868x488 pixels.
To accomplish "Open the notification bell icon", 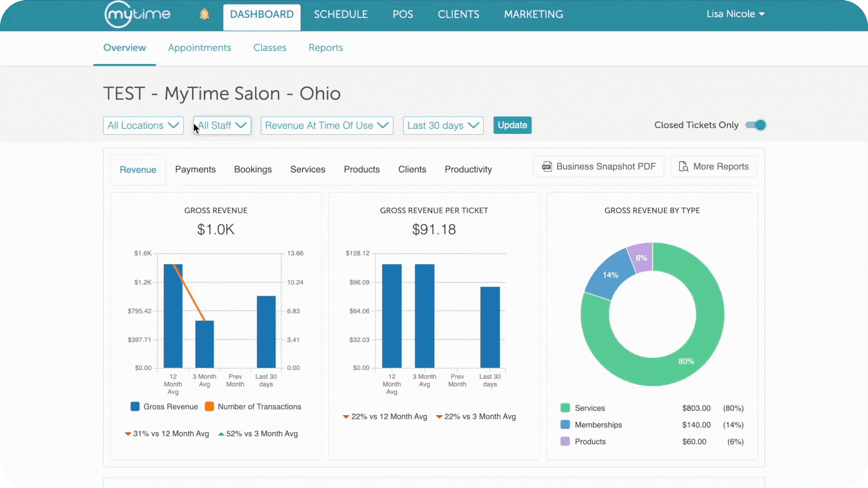I will (x=204, y=14).
